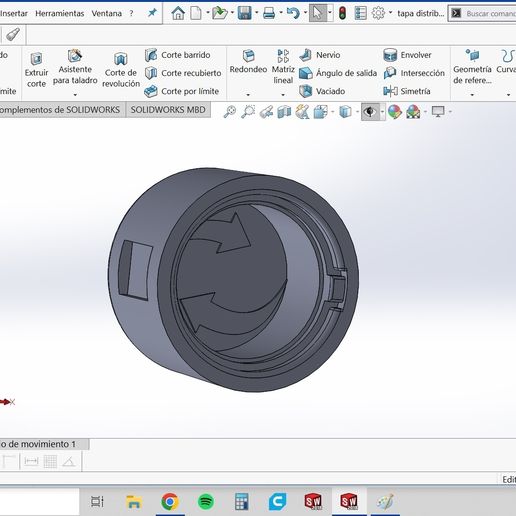Choose the Corte recubierto tool
The image size is (516, 516).
(183, 73)
